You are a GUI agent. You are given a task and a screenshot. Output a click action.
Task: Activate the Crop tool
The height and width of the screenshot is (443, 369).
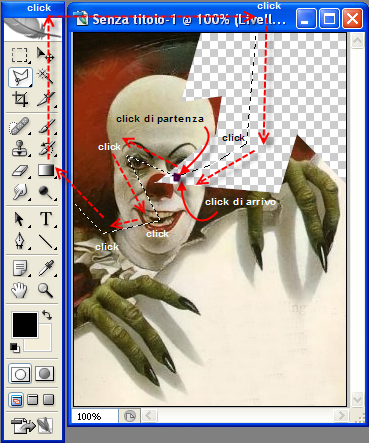[20, 99]
